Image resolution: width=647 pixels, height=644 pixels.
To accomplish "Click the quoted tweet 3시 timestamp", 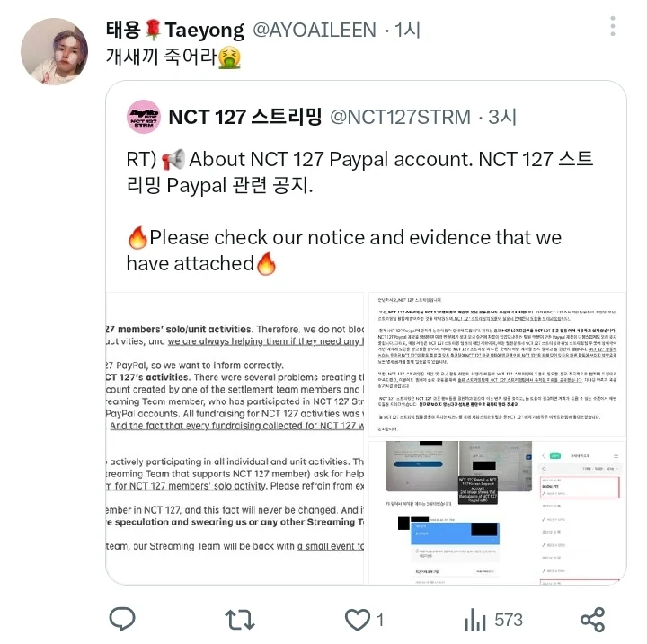I will [502, 117].
